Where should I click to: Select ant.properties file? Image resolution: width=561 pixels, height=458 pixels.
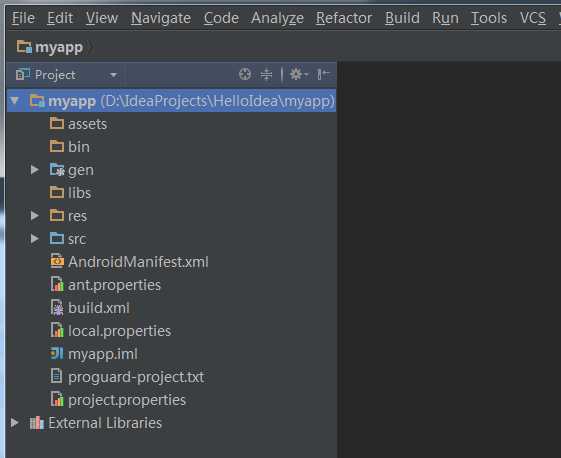(x=114, y=285)
